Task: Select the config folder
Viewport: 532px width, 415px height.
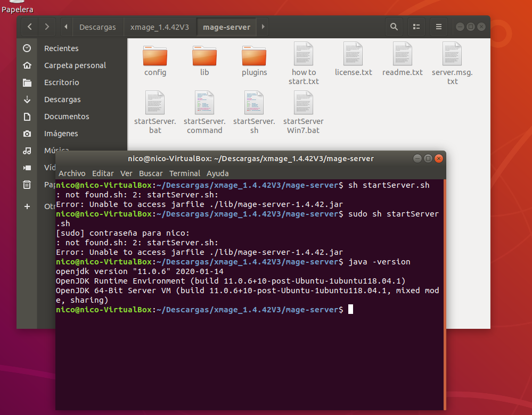Action: (x=155, y=60)
